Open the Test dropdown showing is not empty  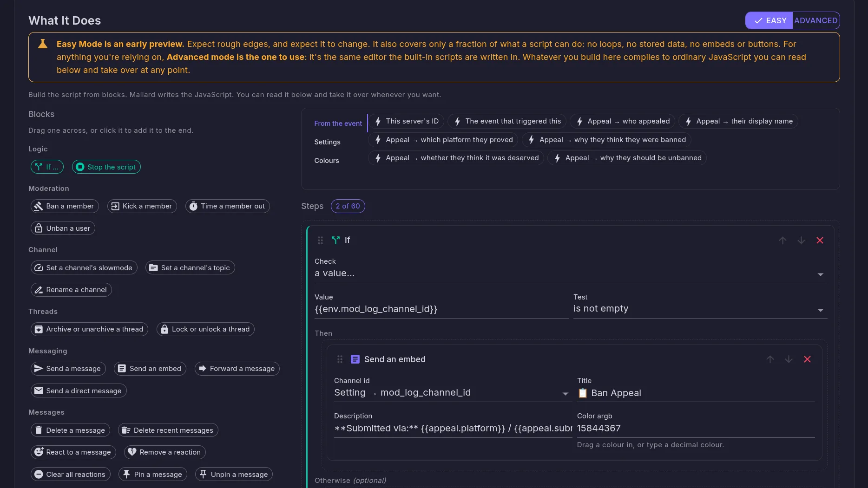coord(700,309)
